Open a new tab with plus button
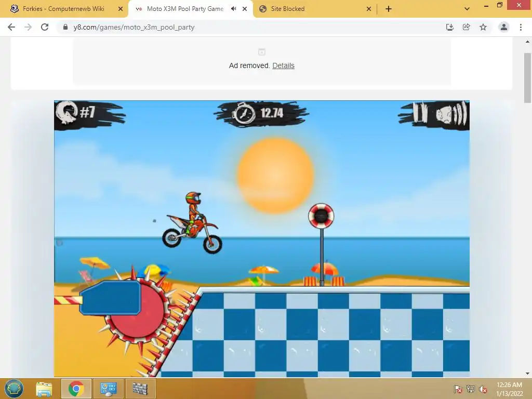The image size is (532, 399). click(389, 9)
